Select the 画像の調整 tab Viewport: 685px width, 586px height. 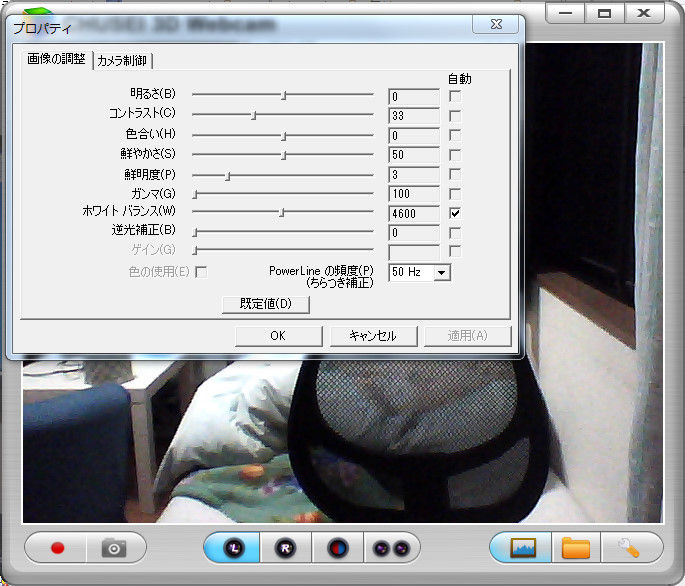click(x=56, y=59)
